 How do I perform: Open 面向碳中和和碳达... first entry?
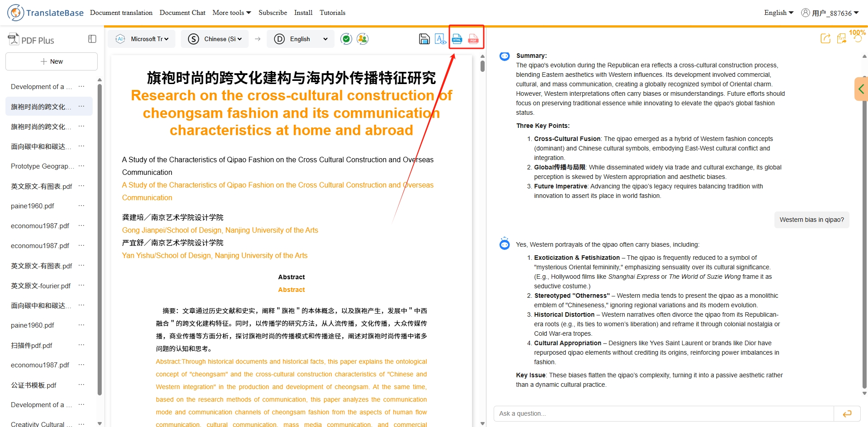click(x=41, y=146)
